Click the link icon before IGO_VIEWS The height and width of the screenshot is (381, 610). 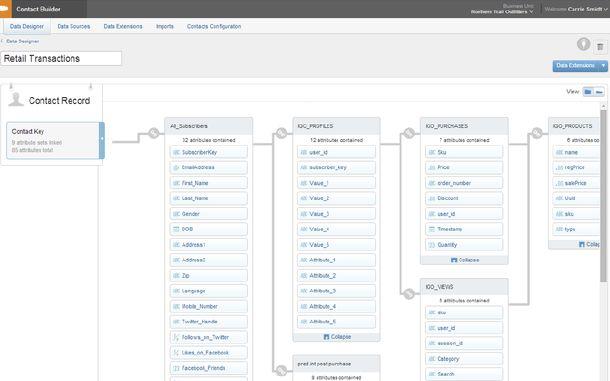point(409,294)
